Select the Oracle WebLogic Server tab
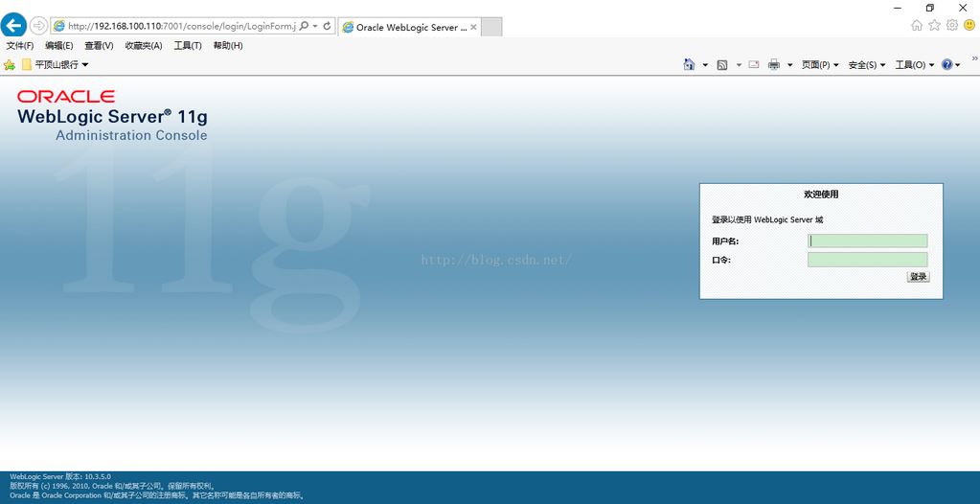This screenshot has height=504, width=980. click(409, 27)
